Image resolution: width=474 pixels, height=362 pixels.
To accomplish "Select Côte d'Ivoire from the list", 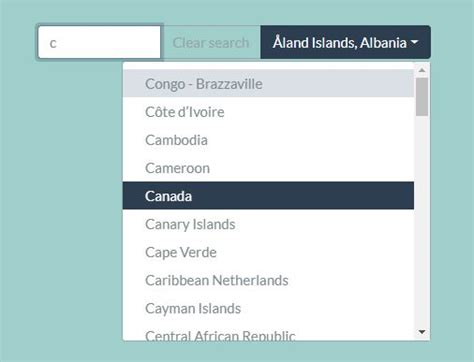I will 268,112.
